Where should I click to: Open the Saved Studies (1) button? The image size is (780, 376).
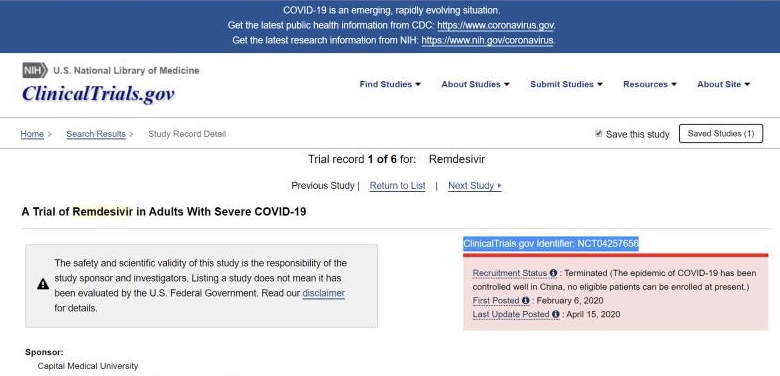point(721,133)
